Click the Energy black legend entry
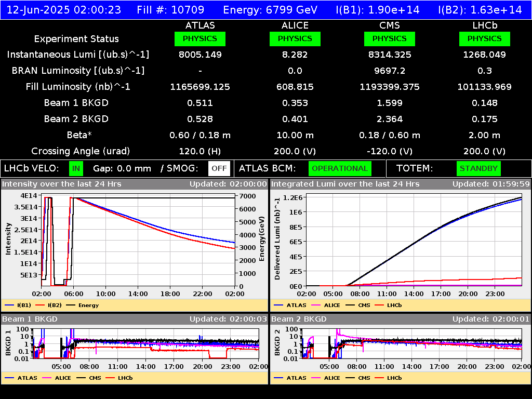This screenshot has height=399, width=532. click(x=83, y=305)
